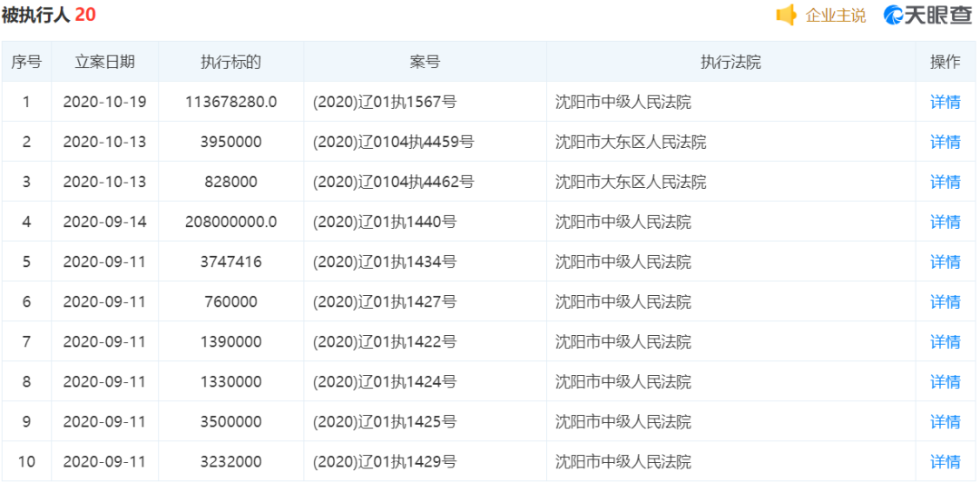Click the 操作 column header
The width and height of the screenshot is (980, 483).
(x=946, y=62)
